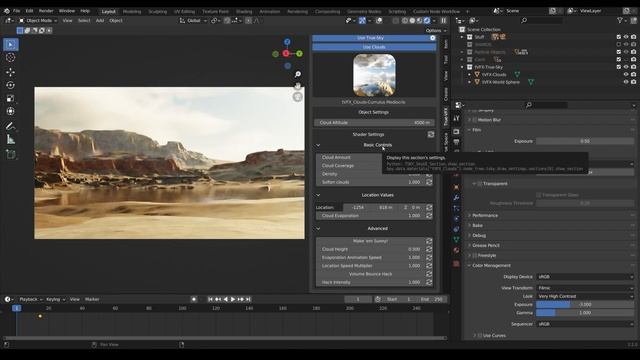
Task: Open the Object Mode dropdown
Action: [38, 20]
